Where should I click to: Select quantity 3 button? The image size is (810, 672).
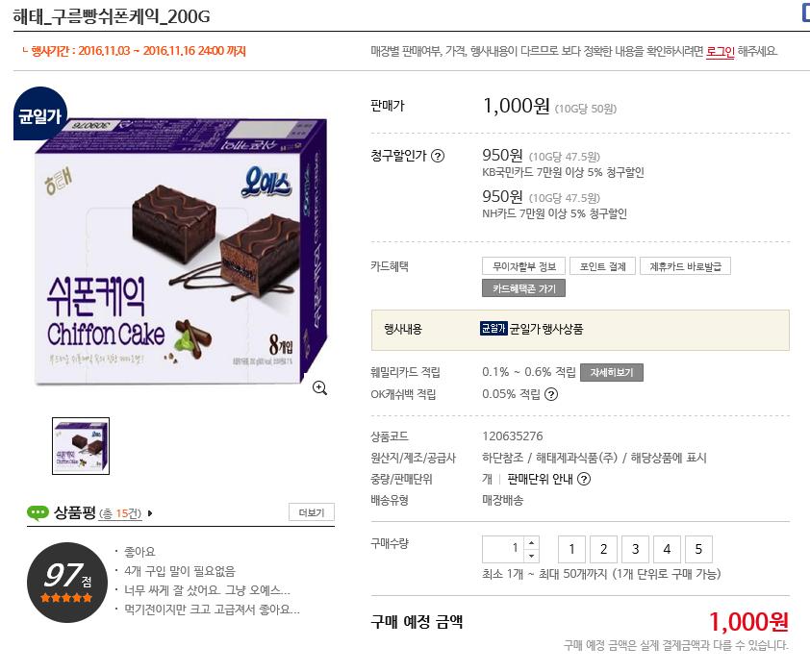click(635, 549)
